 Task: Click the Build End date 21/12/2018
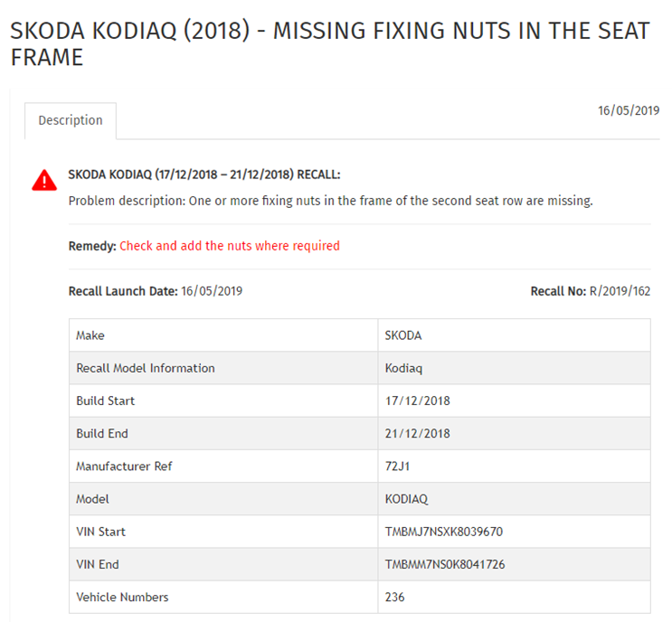418,434
